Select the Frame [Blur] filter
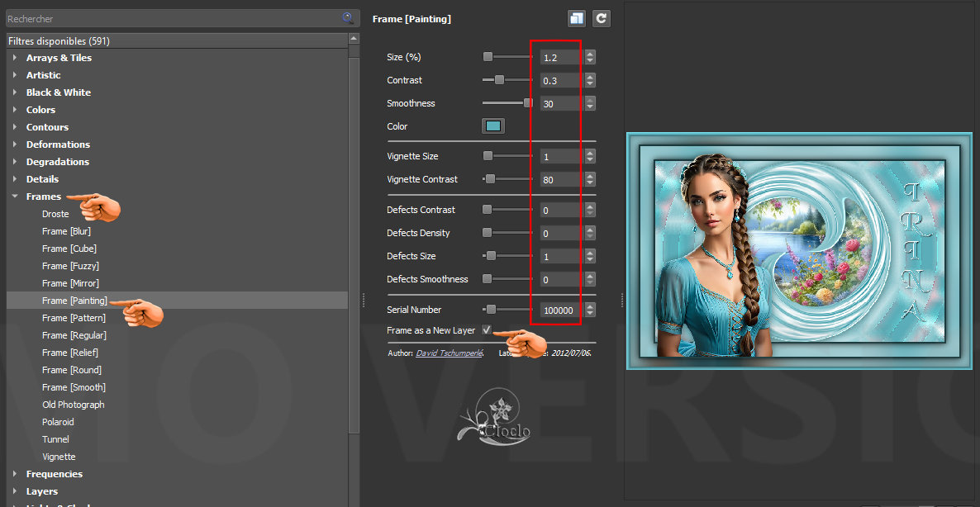Image resolution: width=980 pixels, height=507 pixels. point(66,231)
